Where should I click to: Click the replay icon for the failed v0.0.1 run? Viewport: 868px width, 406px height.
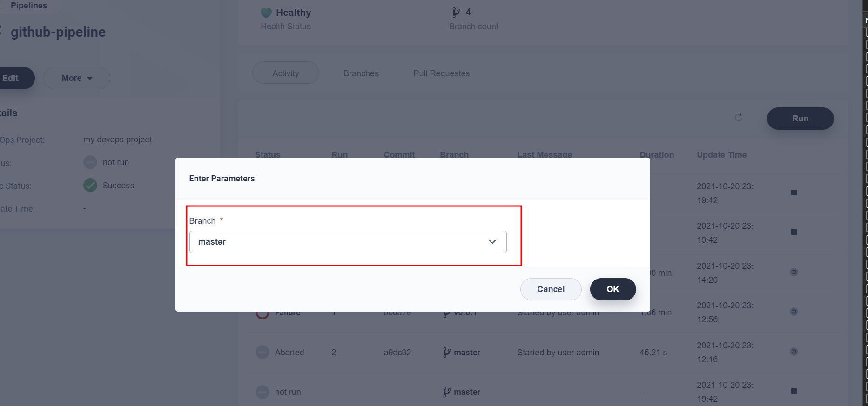794,312
